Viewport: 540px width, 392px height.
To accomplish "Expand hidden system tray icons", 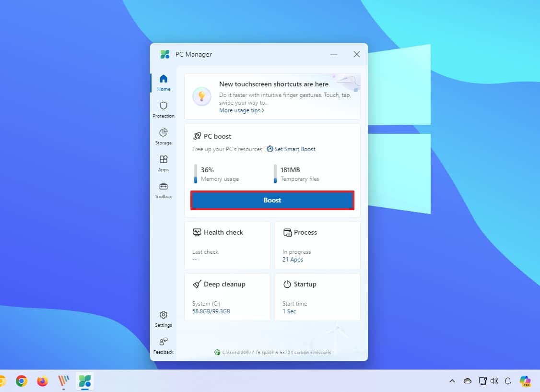I will [x=452, y=381].
